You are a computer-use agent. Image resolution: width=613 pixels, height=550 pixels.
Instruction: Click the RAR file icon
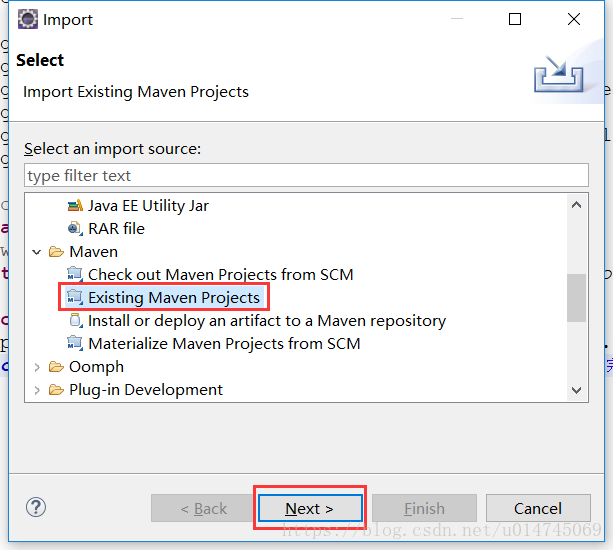[x=75, y=229]
